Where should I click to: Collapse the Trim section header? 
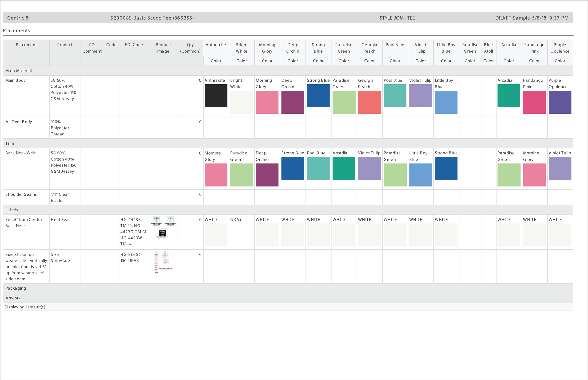(10, 143)
